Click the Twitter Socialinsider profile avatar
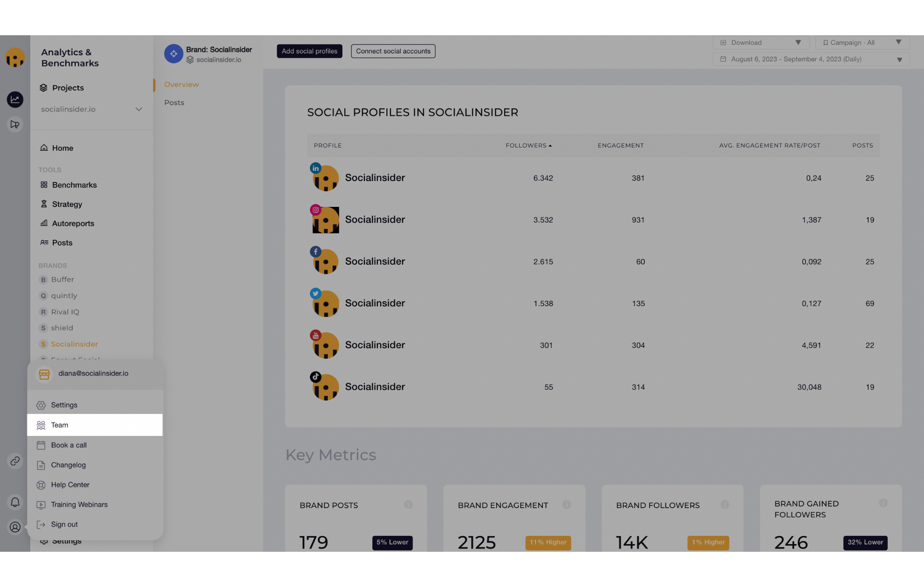924x587 pixels. 326,303
